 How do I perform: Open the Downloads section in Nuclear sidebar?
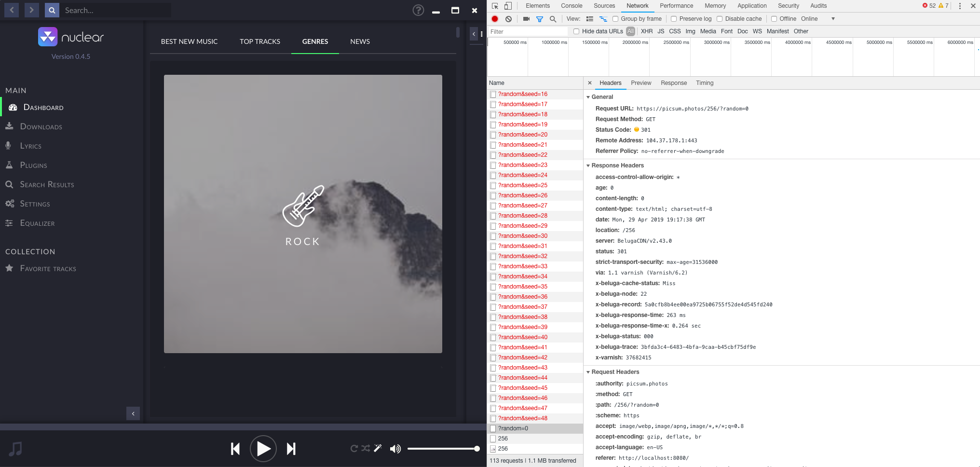pos(41,126)
